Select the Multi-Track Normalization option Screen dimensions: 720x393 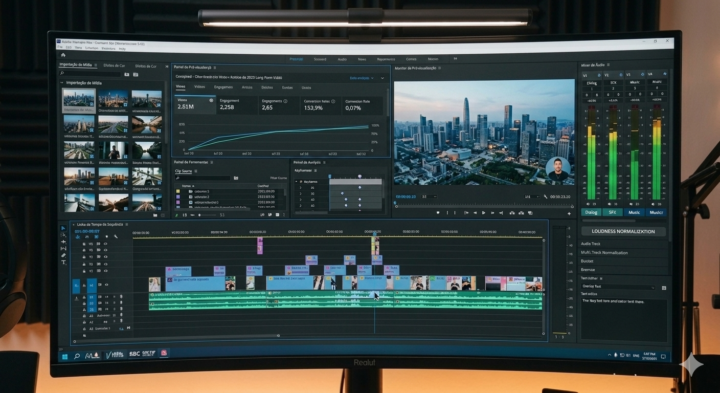pos(604,253)
